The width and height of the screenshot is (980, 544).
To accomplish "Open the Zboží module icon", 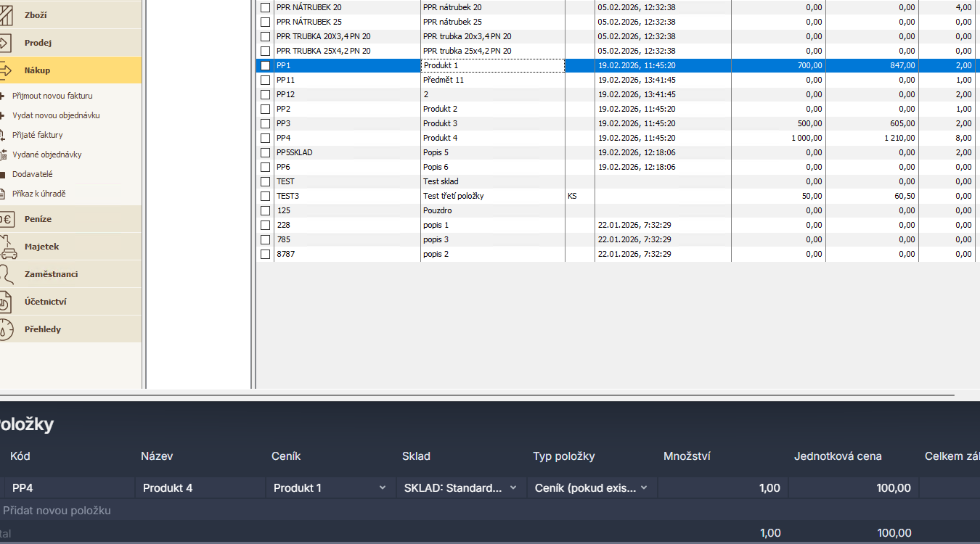I will [x=4, y=15].
